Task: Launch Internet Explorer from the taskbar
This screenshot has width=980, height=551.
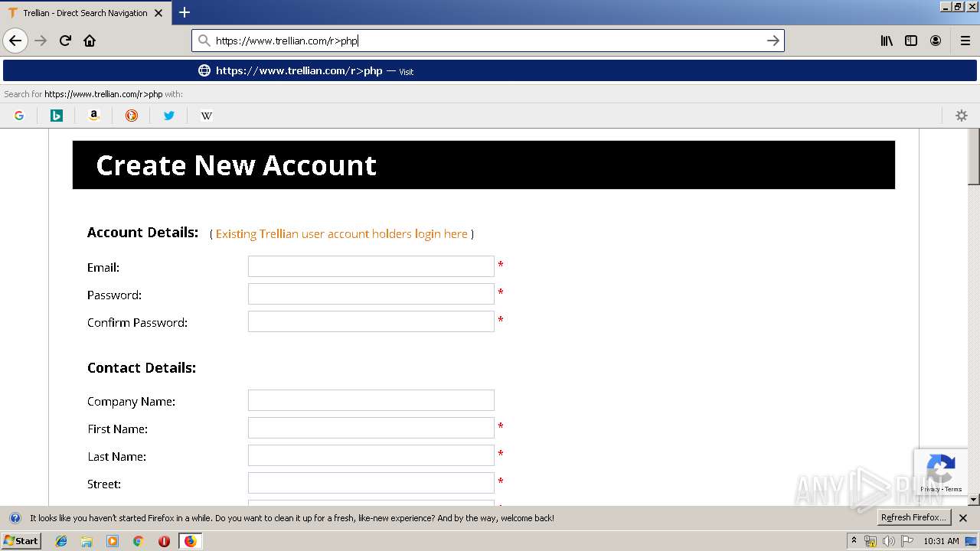Action: 61,541
